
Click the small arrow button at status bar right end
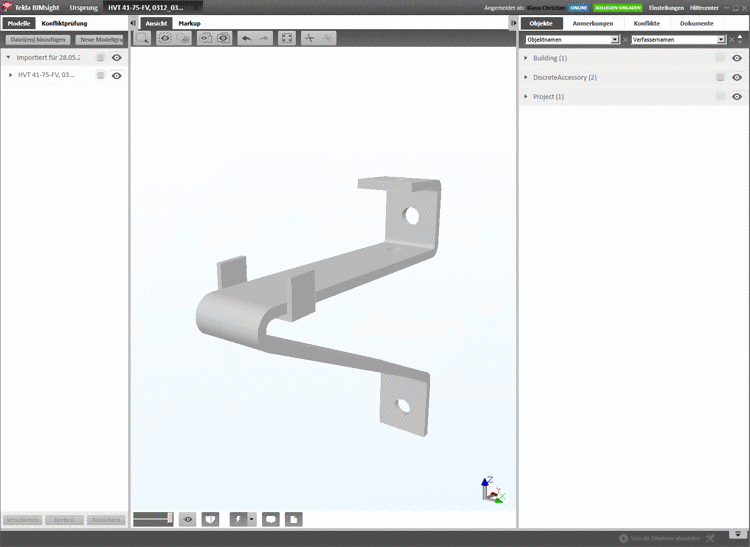pyautogui.click(x=738, y=534)
